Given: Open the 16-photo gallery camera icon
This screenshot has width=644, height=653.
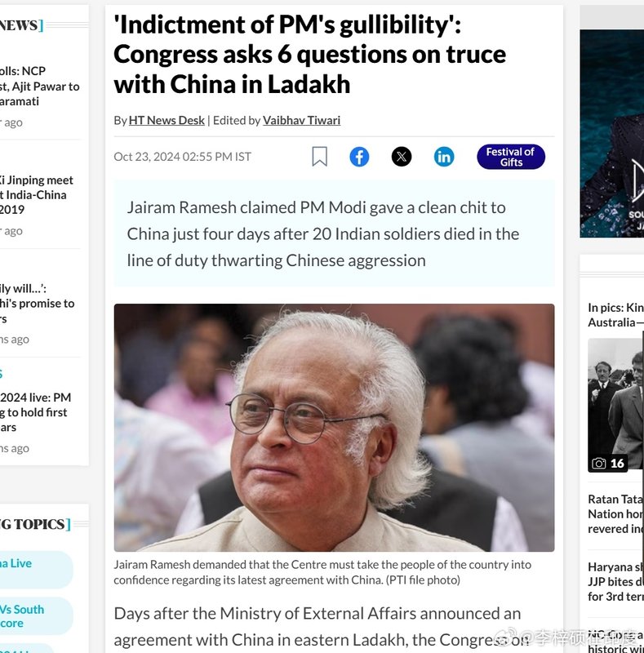Looking at the screenshot, I should point(598,463).
